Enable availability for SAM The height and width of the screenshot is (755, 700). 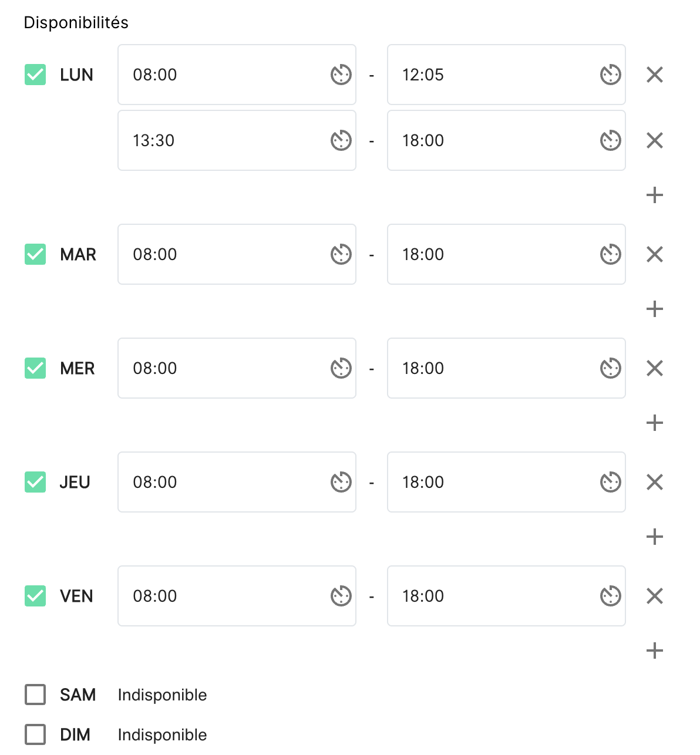35,695
